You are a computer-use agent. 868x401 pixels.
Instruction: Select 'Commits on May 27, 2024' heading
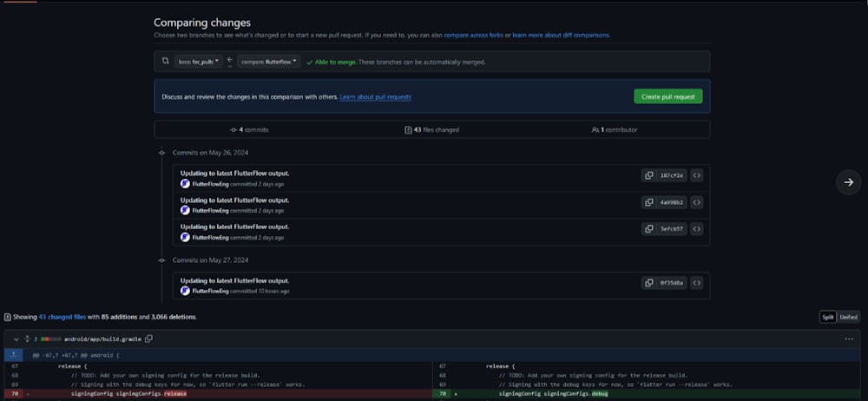point(210,260)
